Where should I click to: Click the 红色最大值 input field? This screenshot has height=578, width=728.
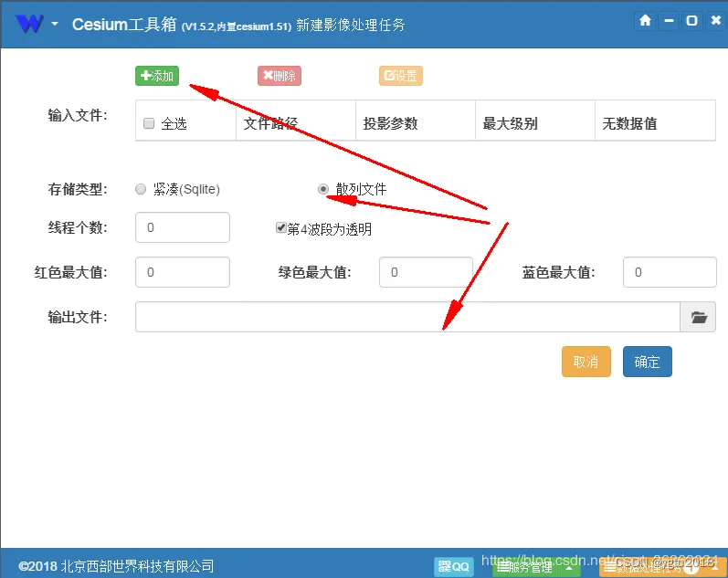tap(183, 272)
